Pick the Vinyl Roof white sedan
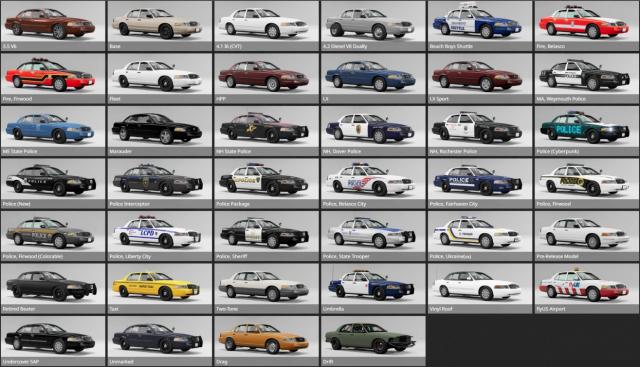 click(x=480, y=288)
